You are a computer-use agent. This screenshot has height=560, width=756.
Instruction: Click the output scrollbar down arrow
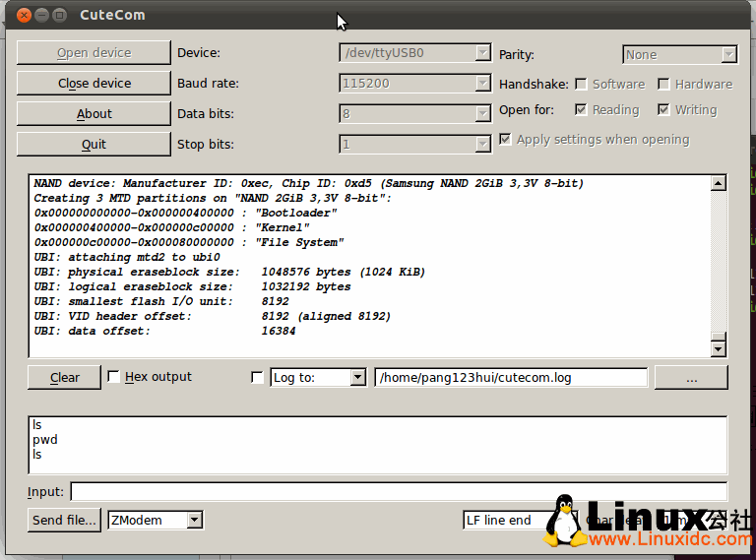pyautogui.click(x=719, y=349)
